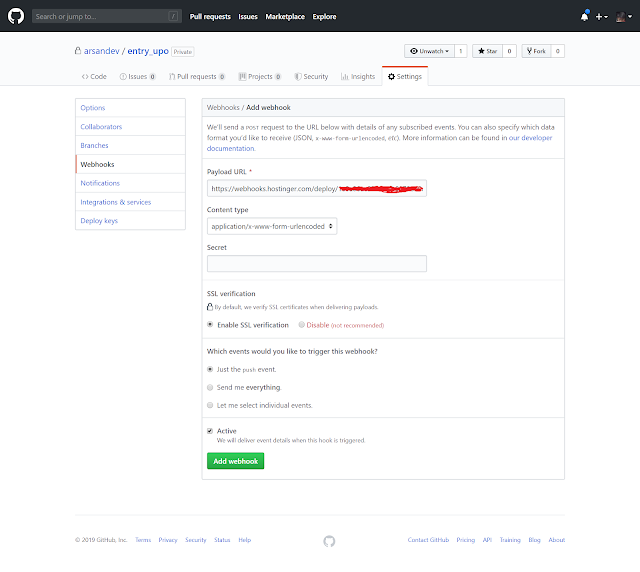Open API footer link
The height and width of the screenshot is (572, 640).
click(x=487, y=540)
